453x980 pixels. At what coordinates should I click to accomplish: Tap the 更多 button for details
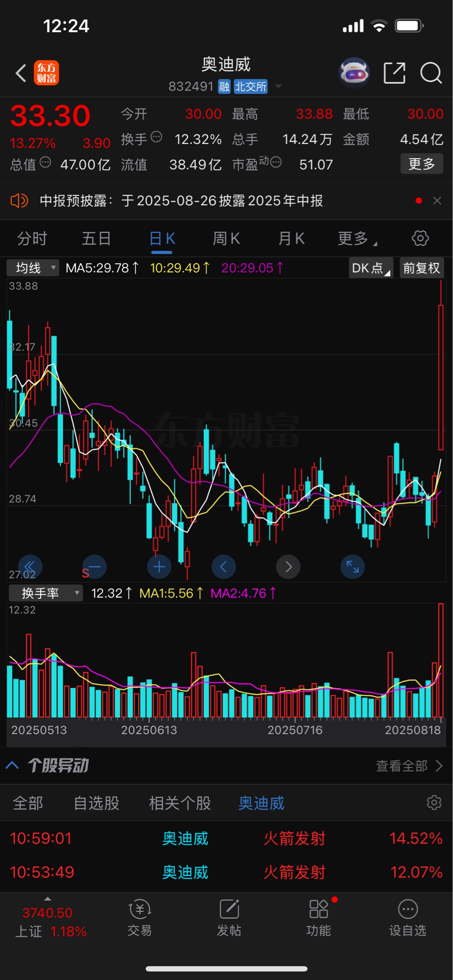(x=422, y=164)
